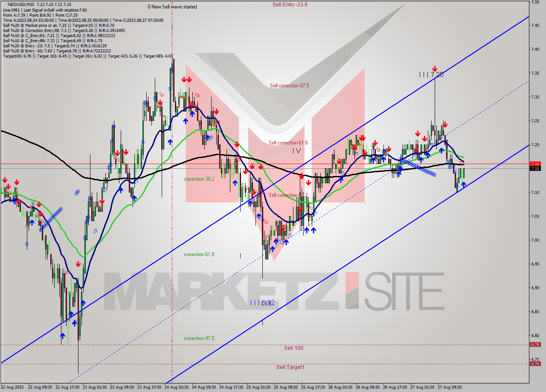This screenshot has width=546, height=392.
Task: Click '27 Aug 01:30' on the time axis
Action: (x=422, y=387)
